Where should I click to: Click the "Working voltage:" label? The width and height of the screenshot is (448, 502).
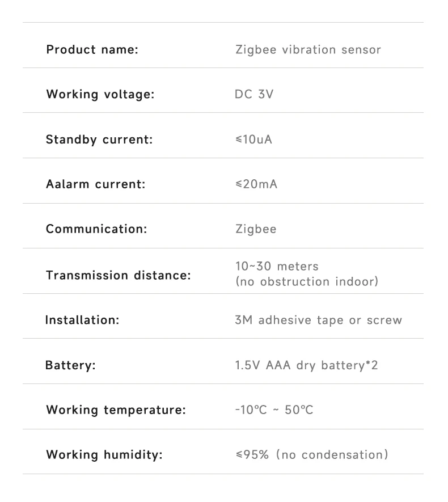pyautogui.click(x=100, y=94)
